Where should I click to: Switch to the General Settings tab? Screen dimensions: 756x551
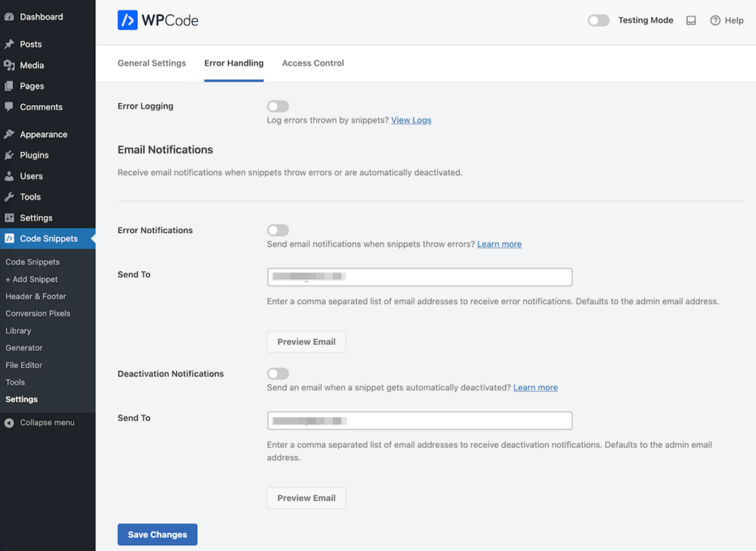151,63
